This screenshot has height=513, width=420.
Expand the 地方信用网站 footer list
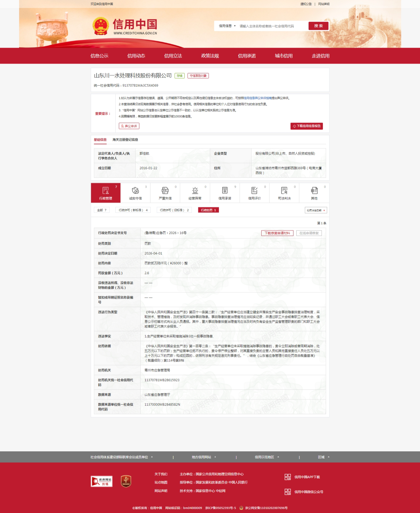tap(204, 457)
